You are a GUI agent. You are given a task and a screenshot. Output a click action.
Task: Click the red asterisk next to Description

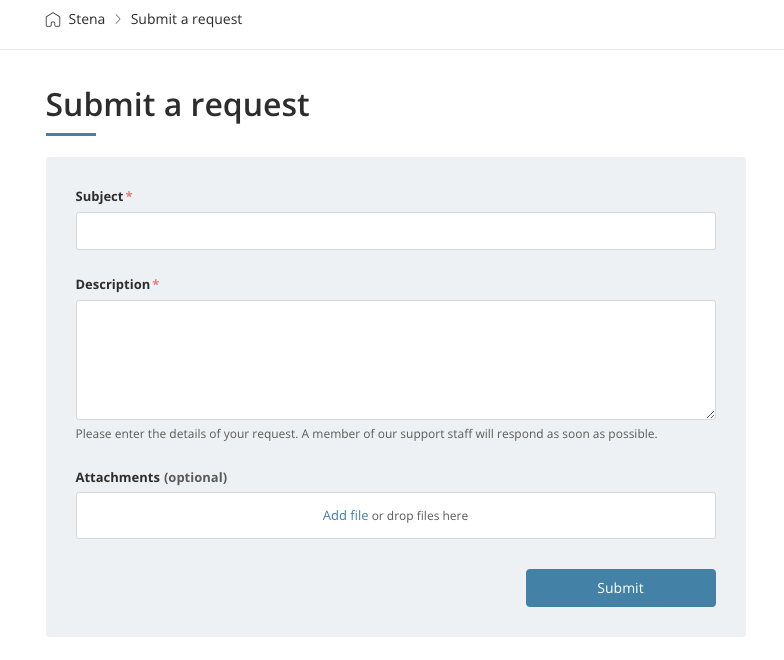(x=156, y=284)
